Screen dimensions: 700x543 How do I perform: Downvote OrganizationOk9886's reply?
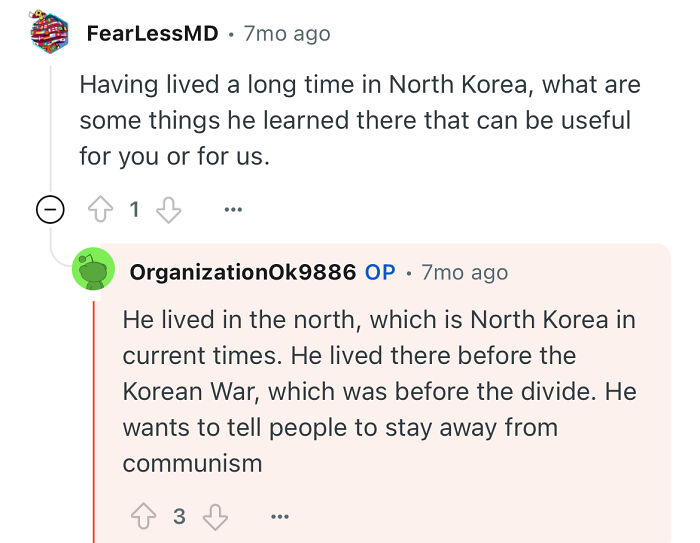215,517
